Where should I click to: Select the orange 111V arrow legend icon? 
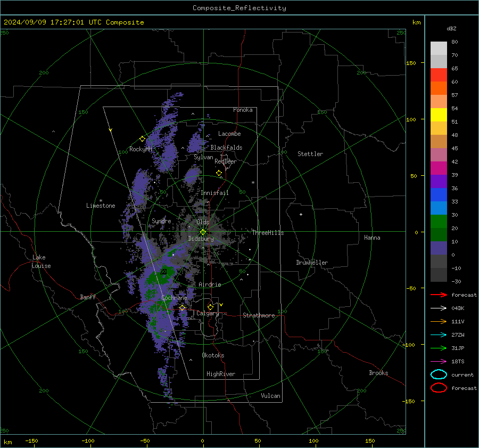(x=439, y=321)
